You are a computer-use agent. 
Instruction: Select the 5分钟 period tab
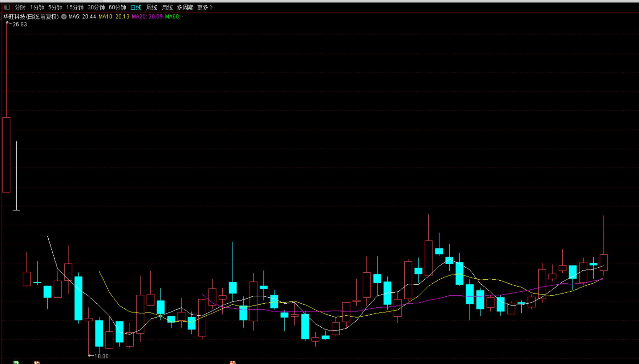tap(55, 7)
